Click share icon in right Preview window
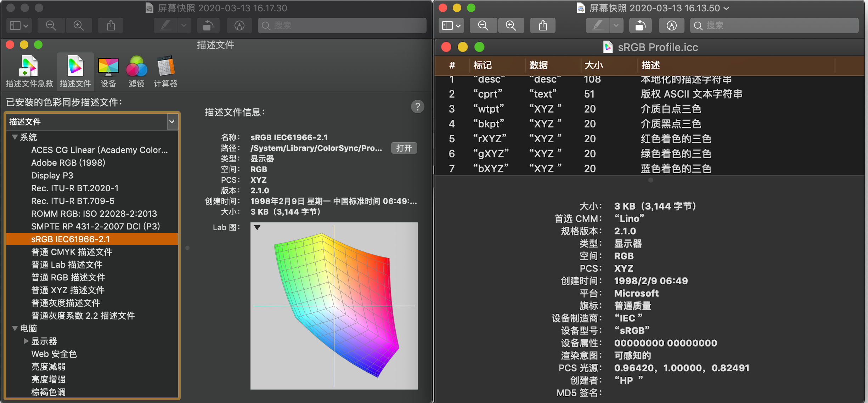This screenshot has height=403, width=868. 543,25
